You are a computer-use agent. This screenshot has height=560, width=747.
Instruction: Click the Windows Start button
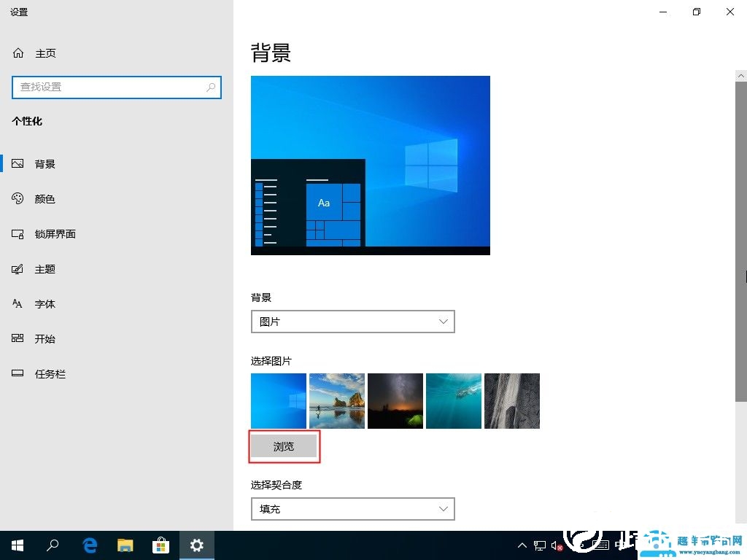coord(17,545)
